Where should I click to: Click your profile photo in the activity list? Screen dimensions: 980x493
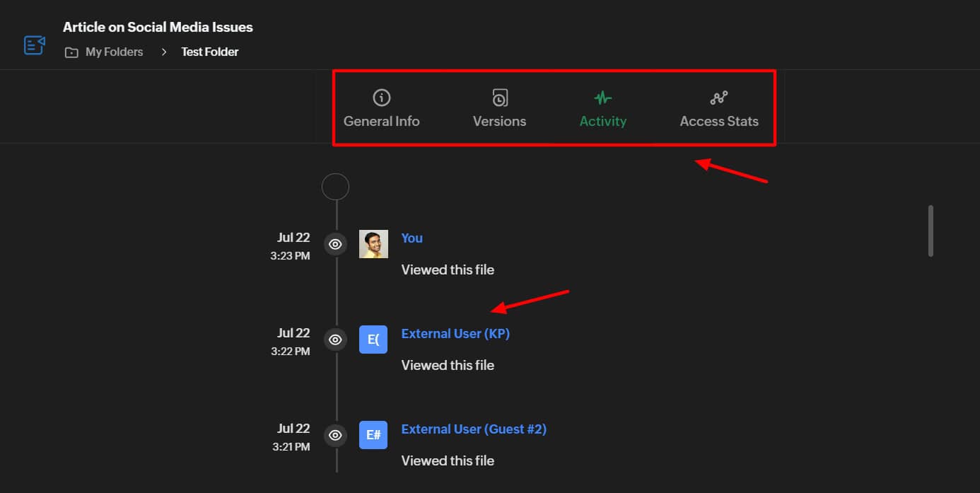(373, 244)
